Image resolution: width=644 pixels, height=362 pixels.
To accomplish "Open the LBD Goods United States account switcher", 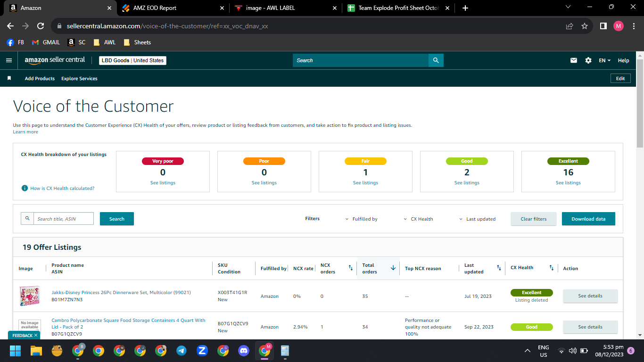I will coord(132,60).
